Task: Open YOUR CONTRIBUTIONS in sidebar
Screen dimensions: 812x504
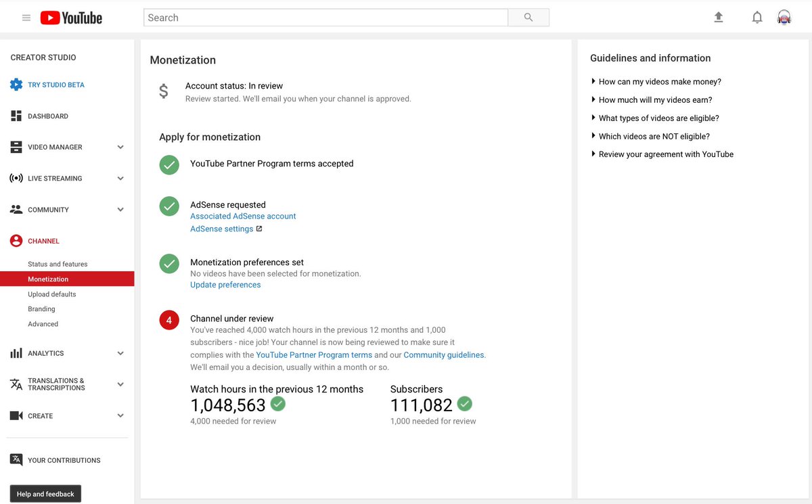Action: click(64, 461)
